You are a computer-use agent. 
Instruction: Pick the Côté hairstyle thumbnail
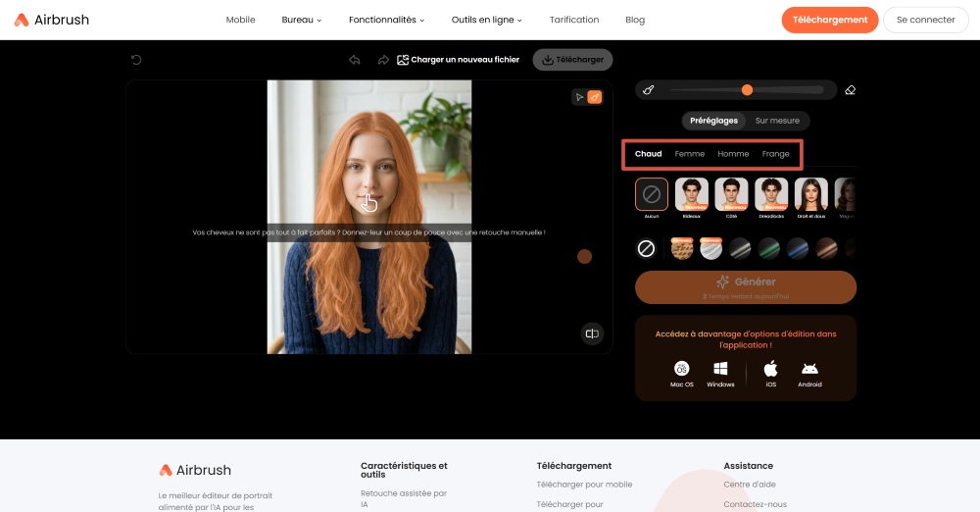[x=731, y=194]
